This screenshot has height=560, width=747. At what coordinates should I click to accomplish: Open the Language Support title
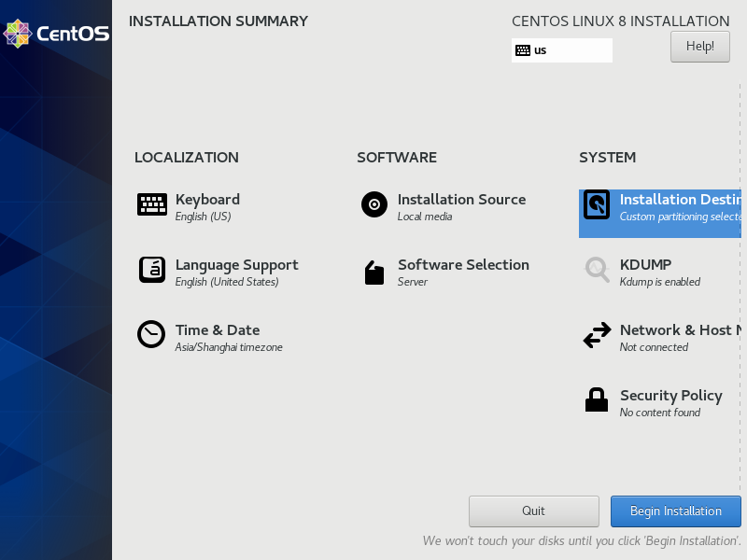237,265
